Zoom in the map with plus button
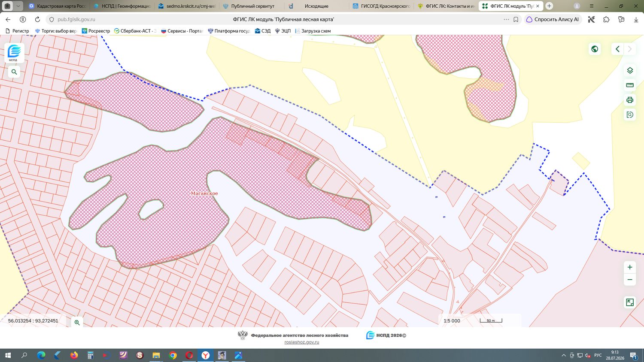 click(x=630, y=267)
